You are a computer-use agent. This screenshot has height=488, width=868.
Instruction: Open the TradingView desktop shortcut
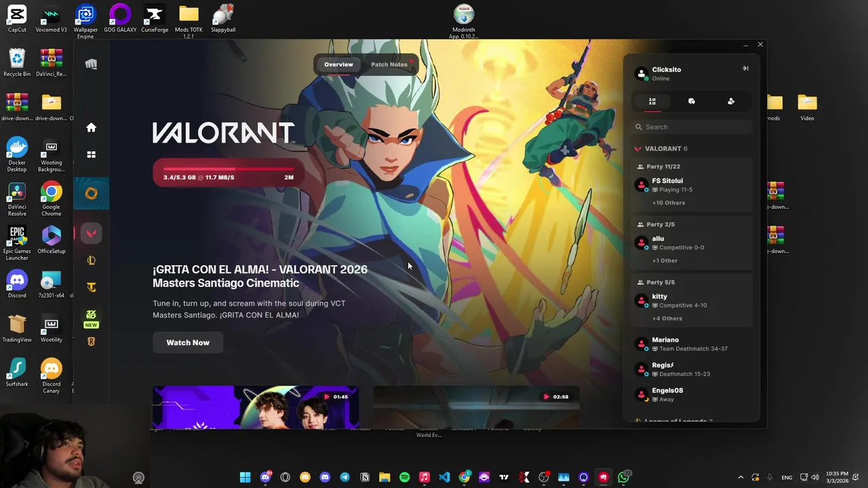[x=17, y=329]
